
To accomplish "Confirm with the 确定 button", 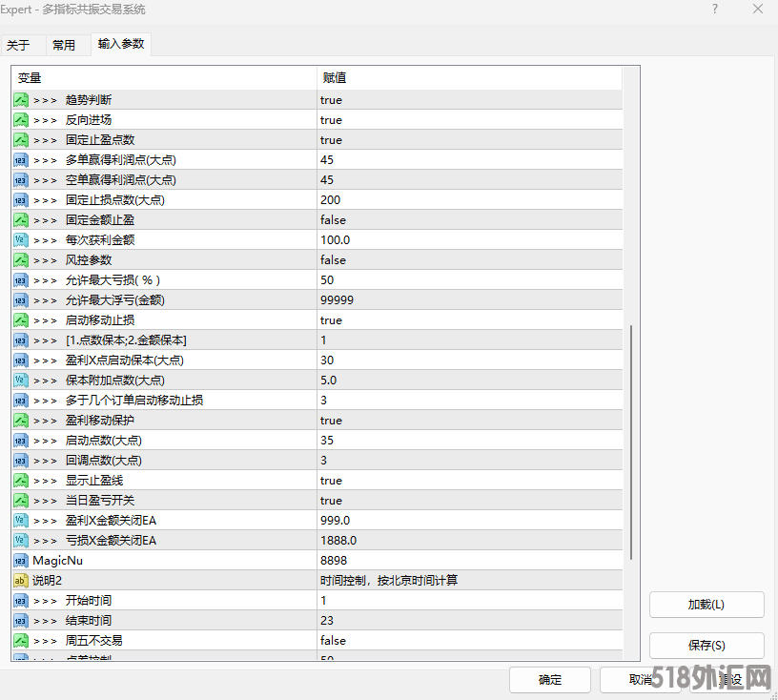I will point(550,680).
